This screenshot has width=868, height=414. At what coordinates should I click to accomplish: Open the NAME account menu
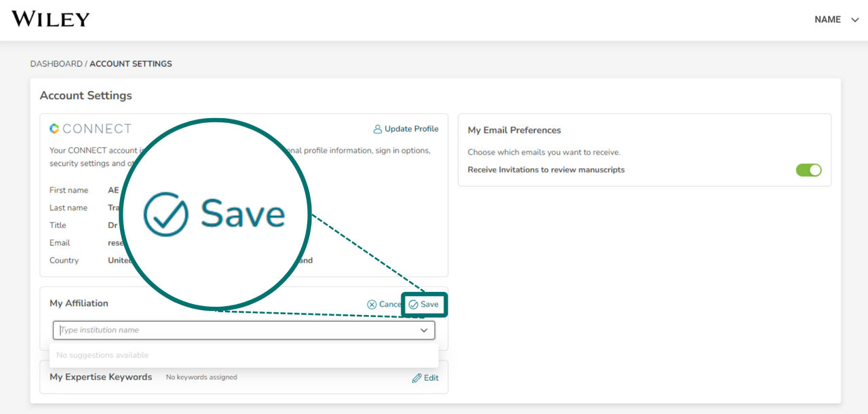tap(837, 20)
